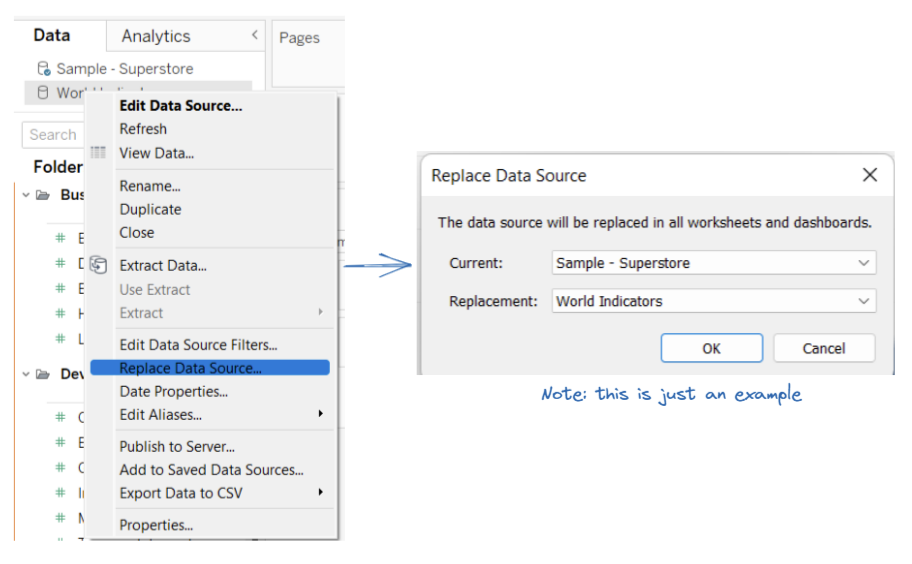
Task: Close the Replace Data Source dialog
Action: tap(869, 175)
